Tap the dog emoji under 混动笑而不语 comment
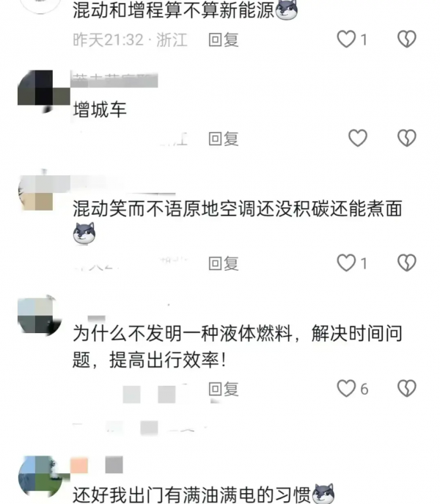This screenshot has width=440, height=504. coord(84,233)
